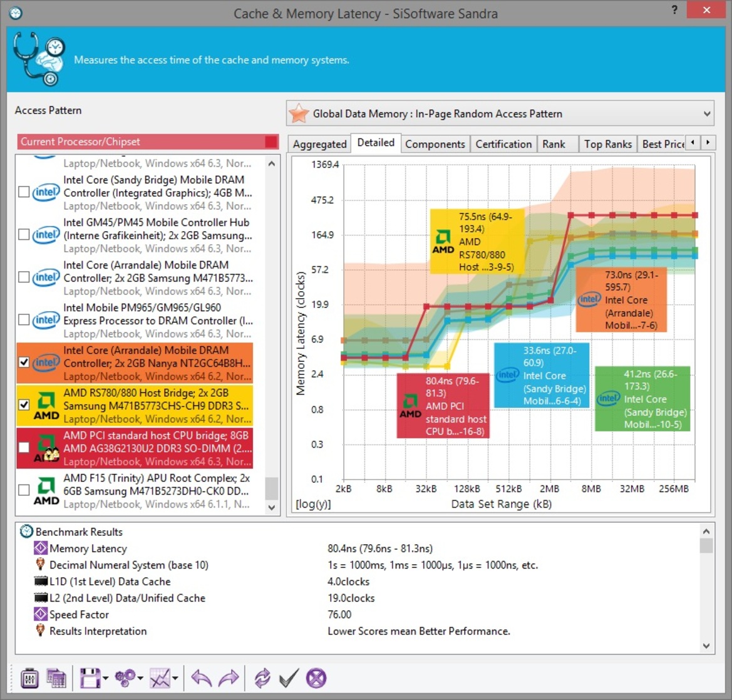Click the question mark help icon
Image resolution: width=732 pixels, height=700 pixels.
coord(674,10)
